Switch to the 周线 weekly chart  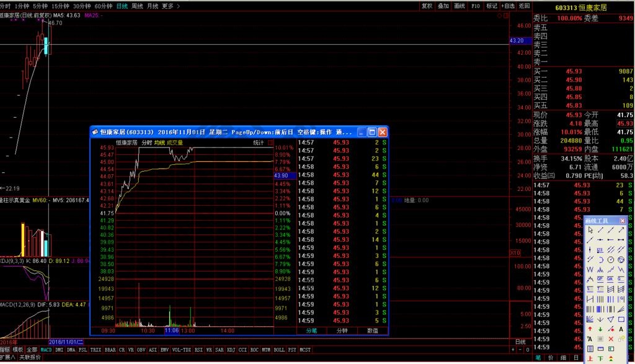point(137,6)
